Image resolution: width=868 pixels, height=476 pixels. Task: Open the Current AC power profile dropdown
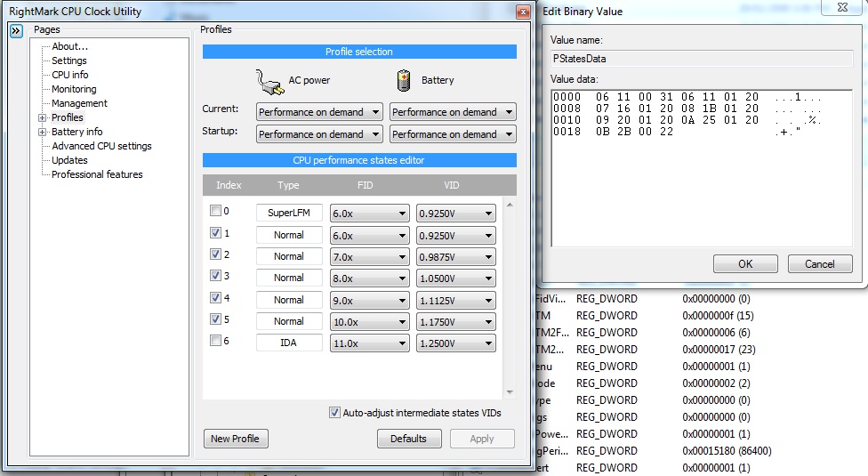click(x=319, y=112)
